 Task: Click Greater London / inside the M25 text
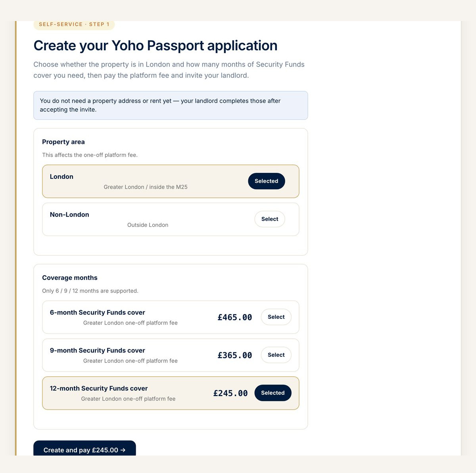(146, 187)
